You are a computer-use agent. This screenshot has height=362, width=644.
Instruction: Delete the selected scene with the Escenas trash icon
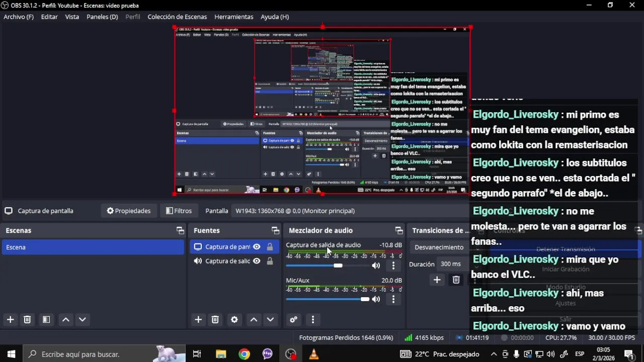tap(27, 319)
